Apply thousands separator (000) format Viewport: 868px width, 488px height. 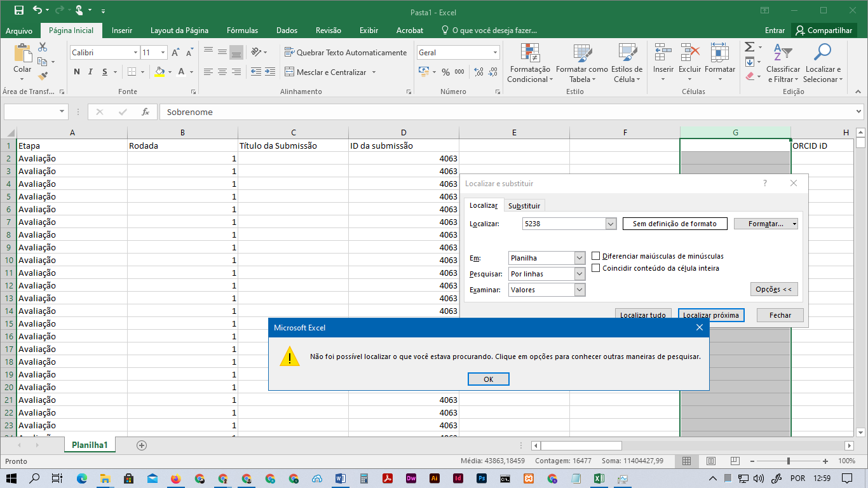tap(459, 72)
